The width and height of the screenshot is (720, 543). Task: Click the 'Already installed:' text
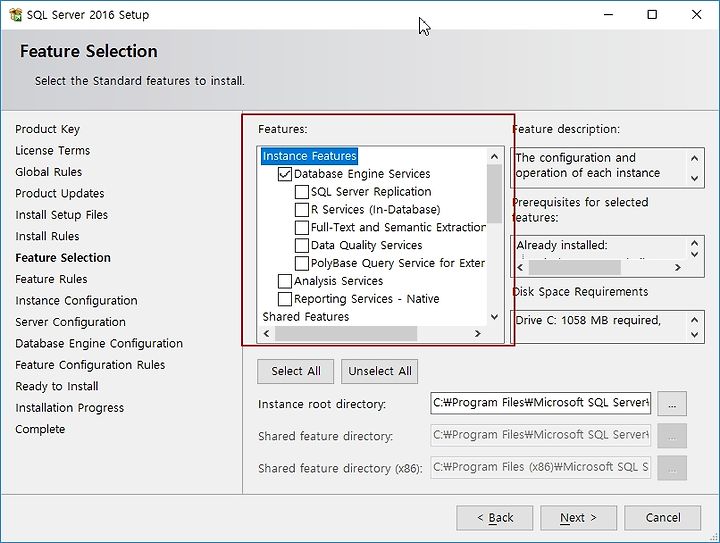click(x=562, y=245)
